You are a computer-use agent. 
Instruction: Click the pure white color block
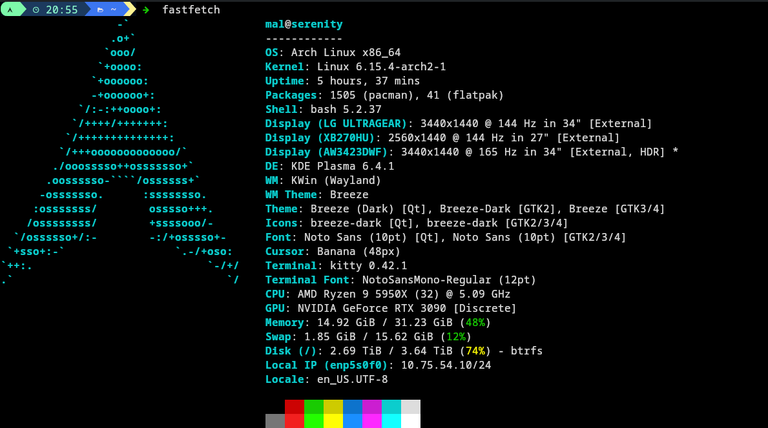point(410,421)
